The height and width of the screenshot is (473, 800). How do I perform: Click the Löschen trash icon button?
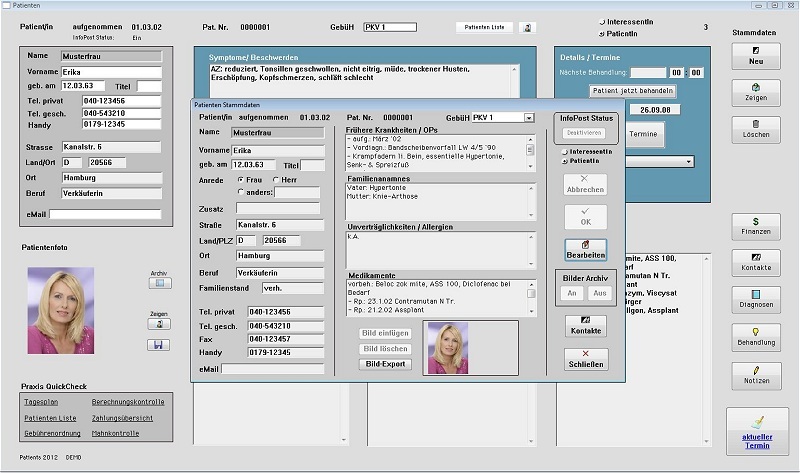tap(755, 128)
